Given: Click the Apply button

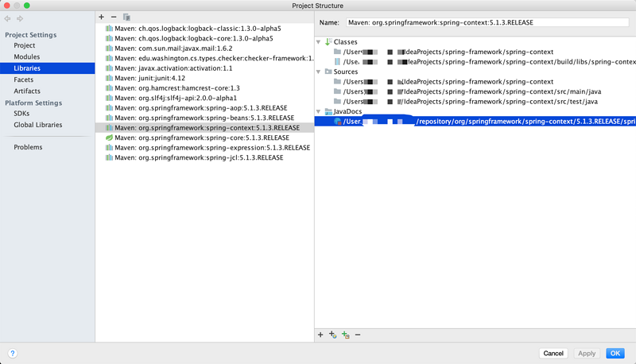Looking at the screenshot, I should [x=587, y=354].
